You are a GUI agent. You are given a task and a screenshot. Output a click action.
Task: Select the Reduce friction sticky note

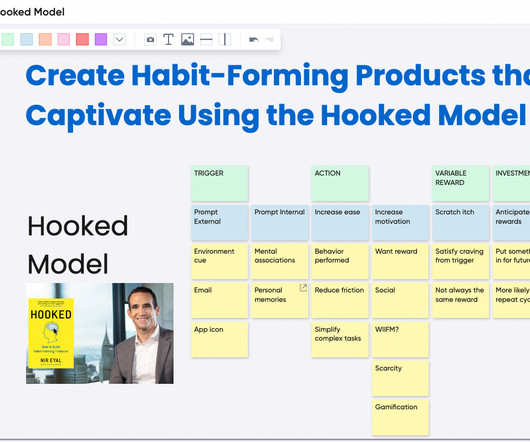click(x=340, y=300)
